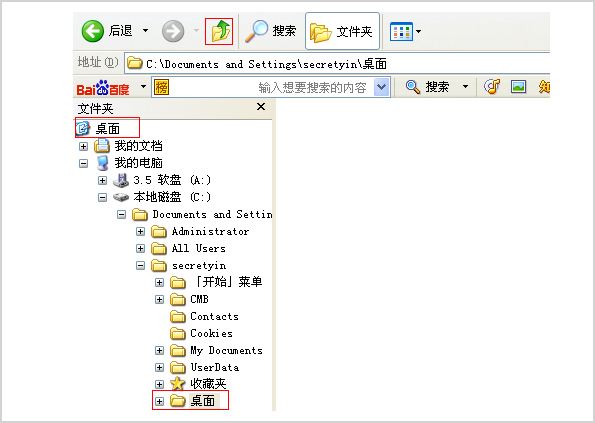The height and width of the screenshot is (423, 595).
Task: Open the Baidu logo menu arrow
Action: tap(143, 86)
